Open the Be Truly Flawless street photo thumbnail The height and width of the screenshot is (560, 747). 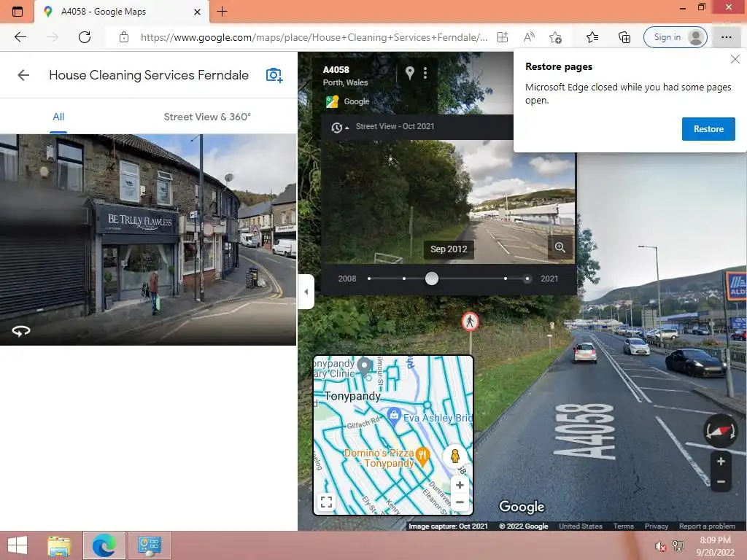(148, 239)
